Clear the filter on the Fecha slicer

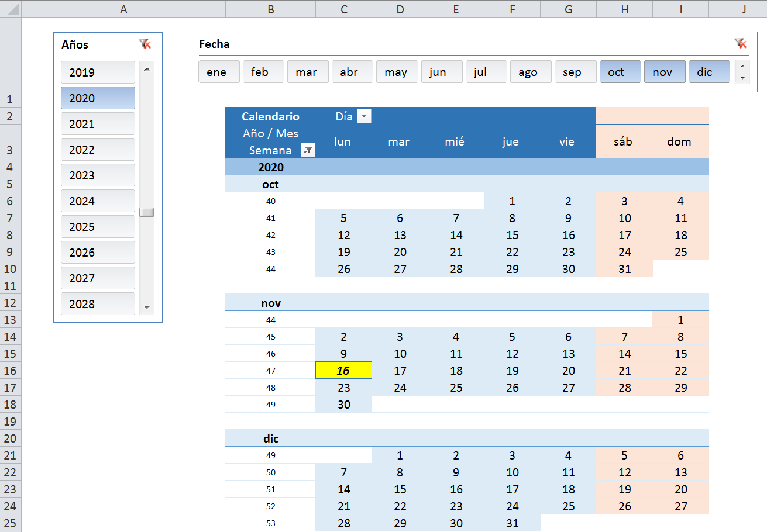pyautogui.click(x=741, y=43)
